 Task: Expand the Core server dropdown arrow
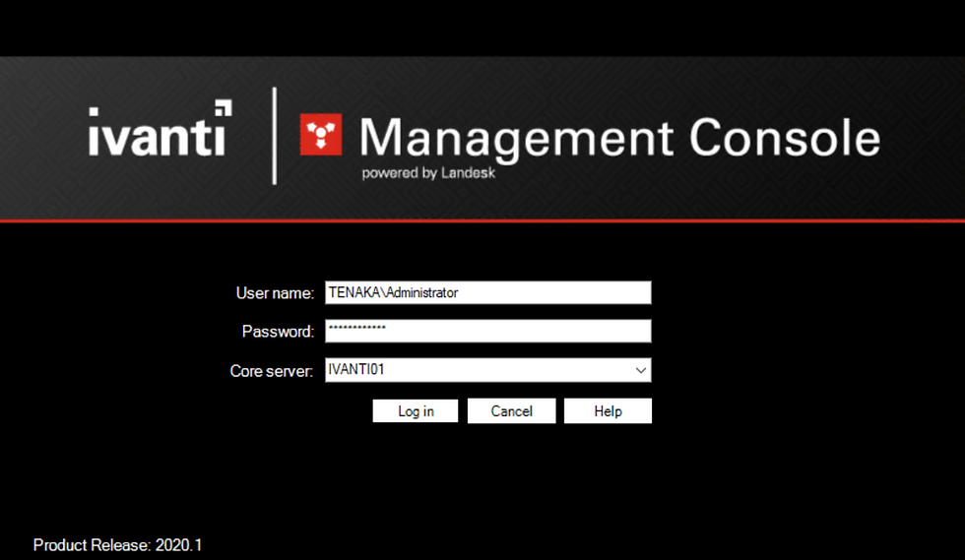[641, 370]
